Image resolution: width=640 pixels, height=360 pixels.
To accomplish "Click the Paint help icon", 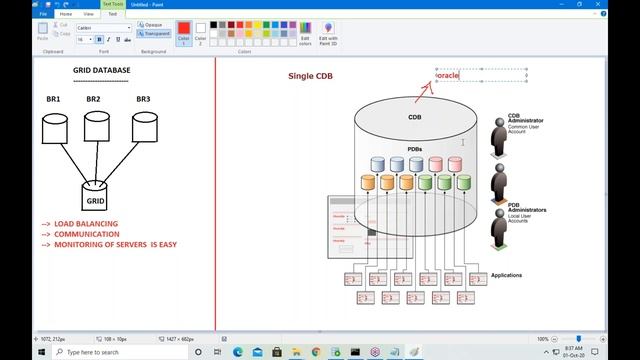I will (603, 14).
